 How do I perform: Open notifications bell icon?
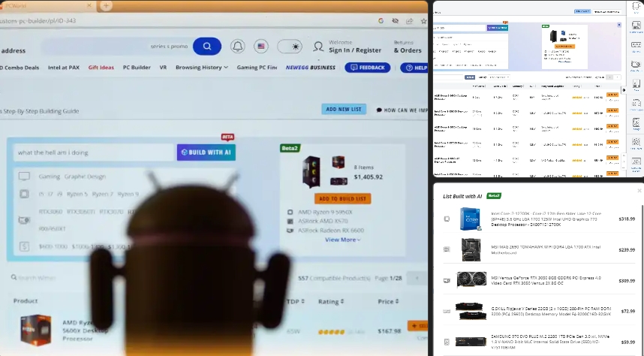click(237, 47)
